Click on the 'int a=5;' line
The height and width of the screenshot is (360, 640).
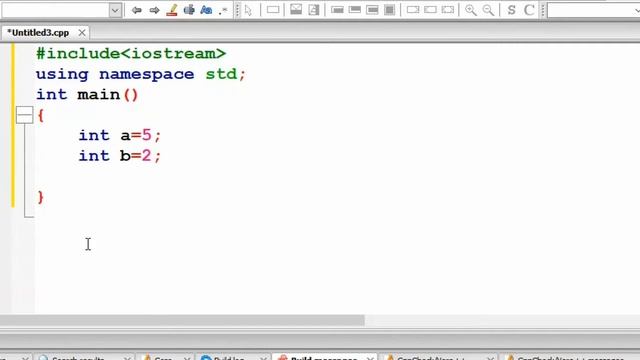pyautogui.click(x=120, y=136)
